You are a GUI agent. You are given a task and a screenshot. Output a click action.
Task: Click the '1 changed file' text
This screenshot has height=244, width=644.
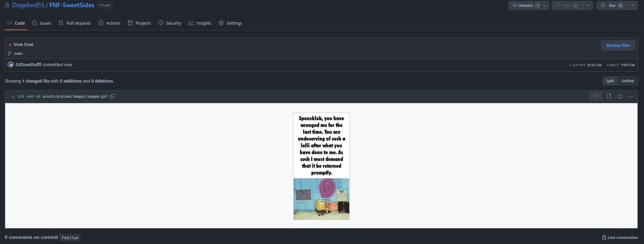coord(36,81)
